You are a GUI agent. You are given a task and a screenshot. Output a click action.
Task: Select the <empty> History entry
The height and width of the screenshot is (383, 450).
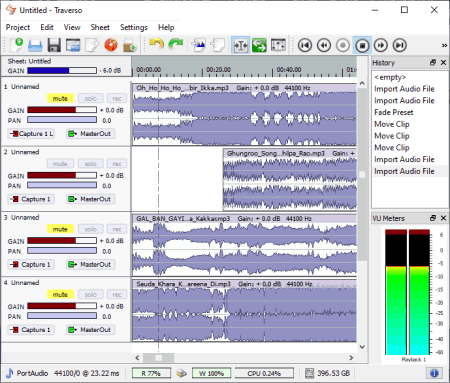(x=390, y=77)
